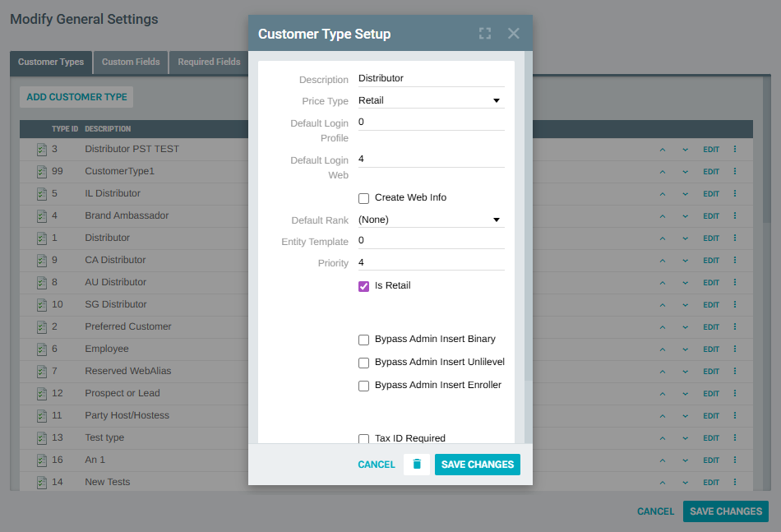Click Add Customer Type button
This screenshot has height=532, width=781.
click(x=76, y=97)
